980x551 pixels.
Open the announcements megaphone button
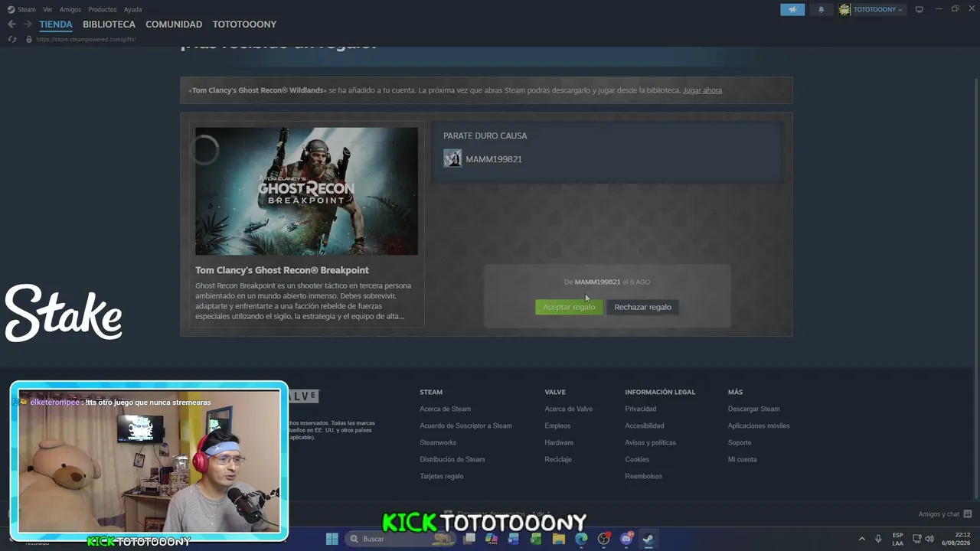click(x=792, y=9)
